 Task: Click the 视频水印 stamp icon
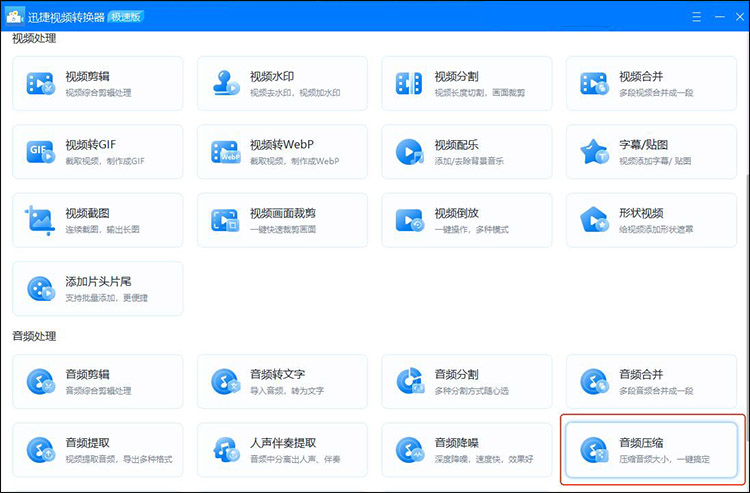point(225,84)
